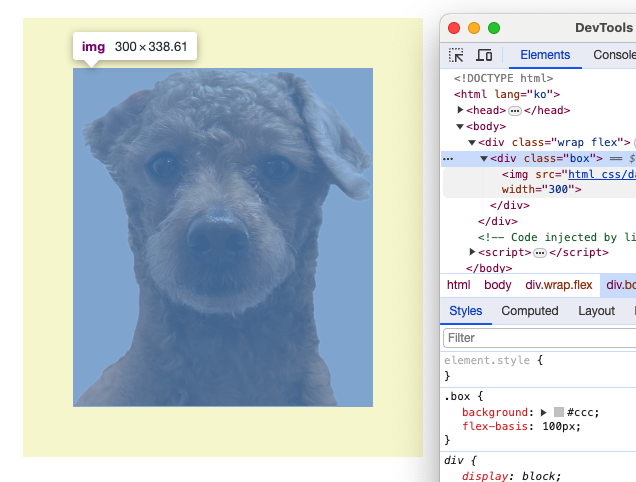The image size is (636, 482).
Task: Open the Elements tab
Action: tap(545, 55)
